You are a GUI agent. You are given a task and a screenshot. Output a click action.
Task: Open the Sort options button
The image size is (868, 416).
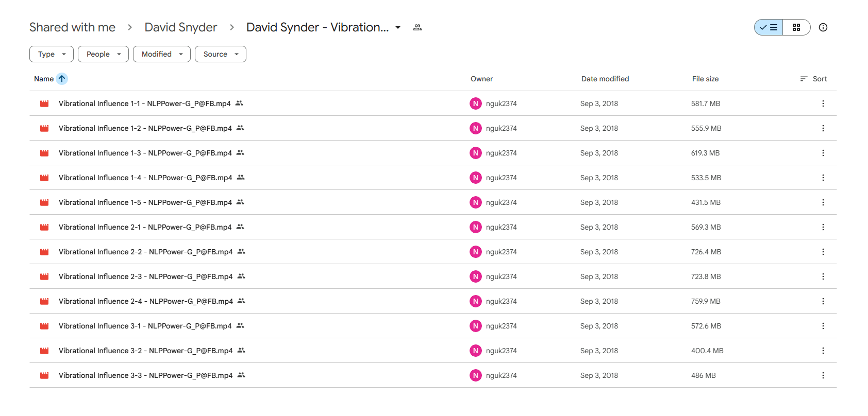point(813,79)
